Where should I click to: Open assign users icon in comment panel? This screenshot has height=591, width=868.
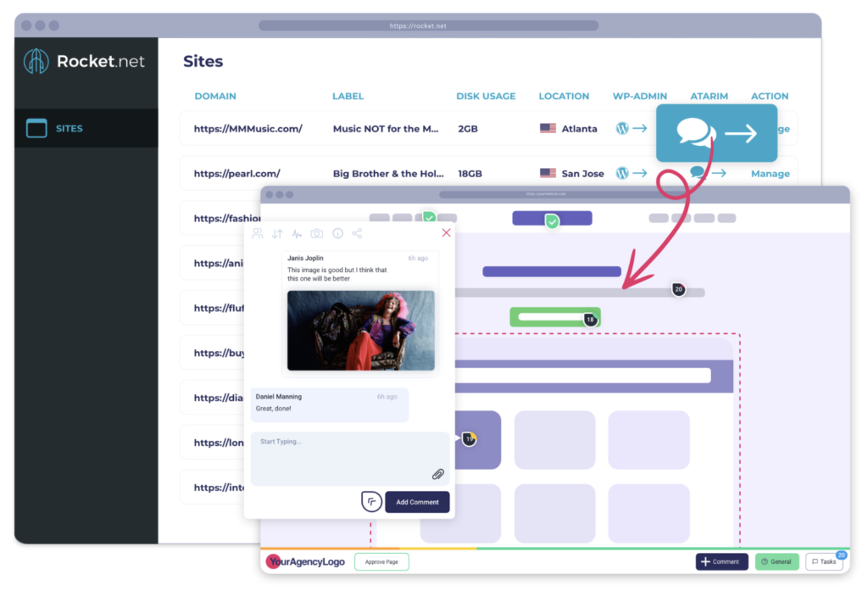pos(258,233)
